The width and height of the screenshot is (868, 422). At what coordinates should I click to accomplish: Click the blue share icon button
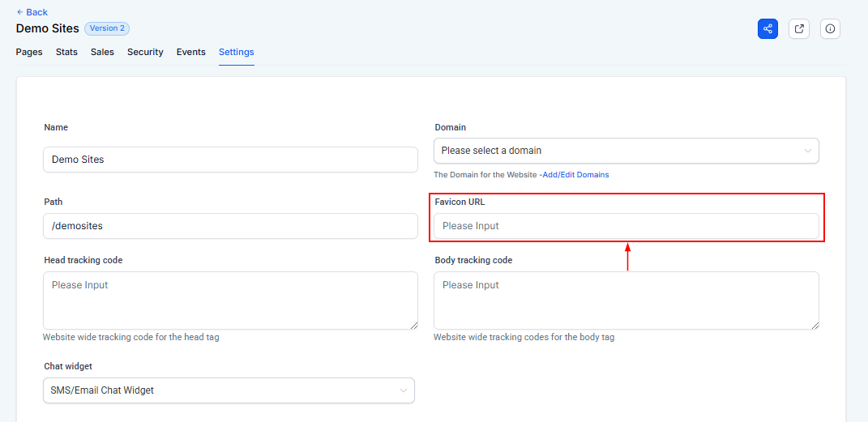click(768, 28)
